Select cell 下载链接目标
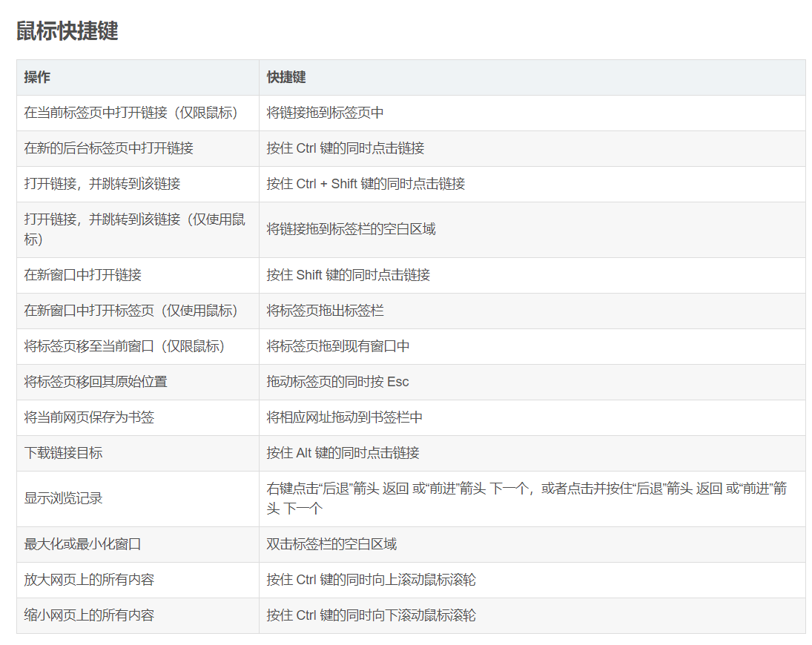The width and height of the screenshot is (812, 645). coord(138,454)
